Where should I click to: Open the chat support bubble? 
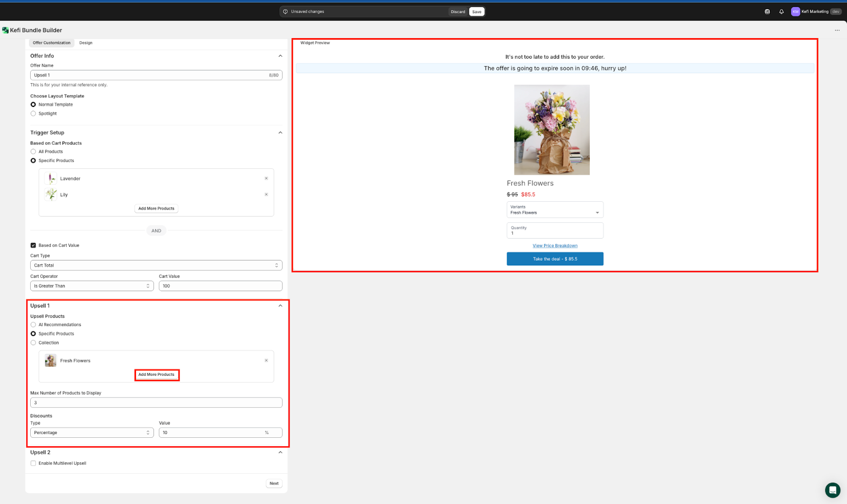(x=832, y=490)
